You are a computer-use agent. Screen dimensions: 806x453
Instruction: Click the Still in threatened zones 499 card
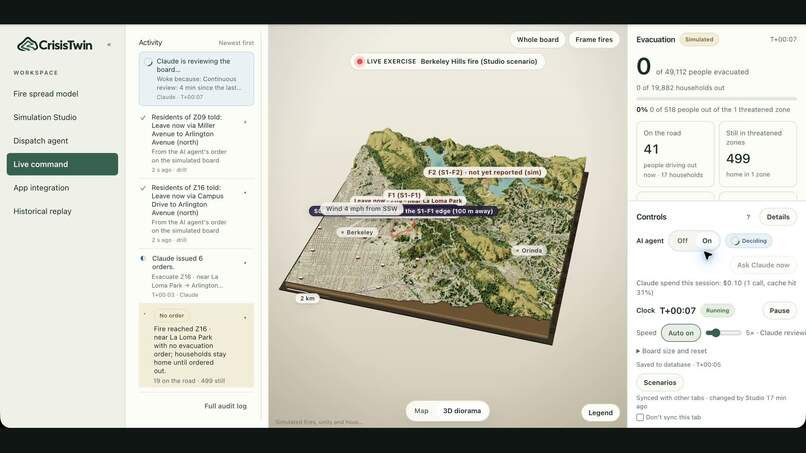click(758, 154)
